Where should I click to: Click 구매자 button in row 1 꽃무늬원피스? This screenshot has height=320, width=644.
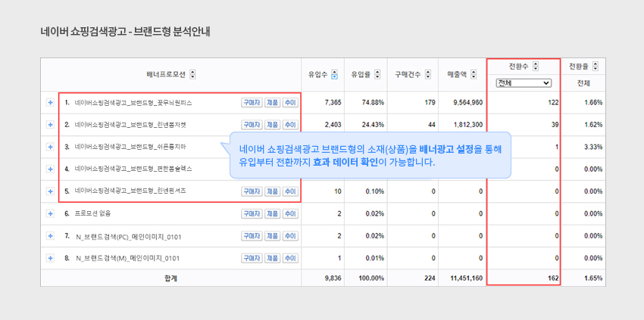coord(252,103)
